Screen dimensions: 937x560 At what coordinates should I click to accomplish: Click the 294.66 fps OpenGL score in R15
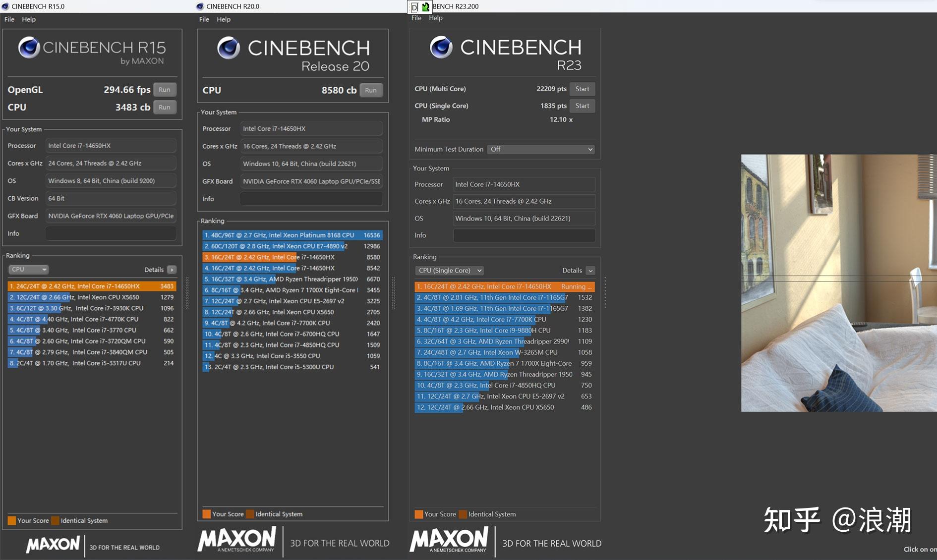pyautogui.click(x=127, y=90)
